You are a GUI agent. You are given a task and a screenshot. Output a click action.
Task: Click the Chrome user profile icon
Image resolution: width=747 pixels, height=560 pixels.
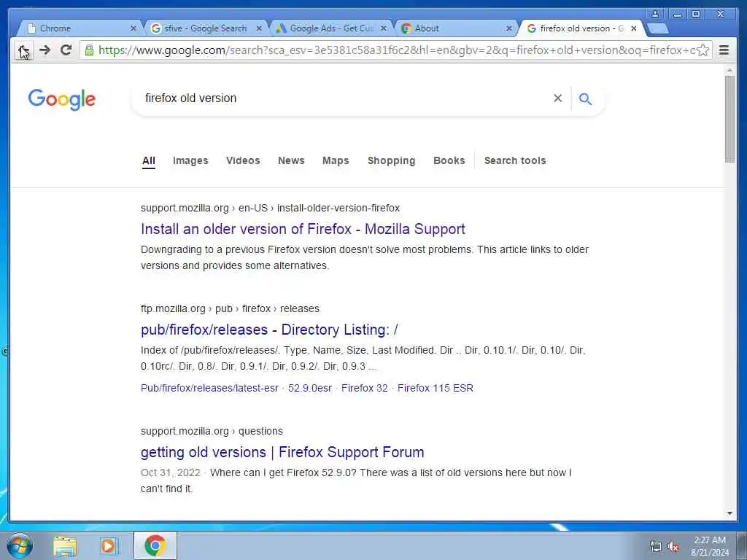[655, 14]
